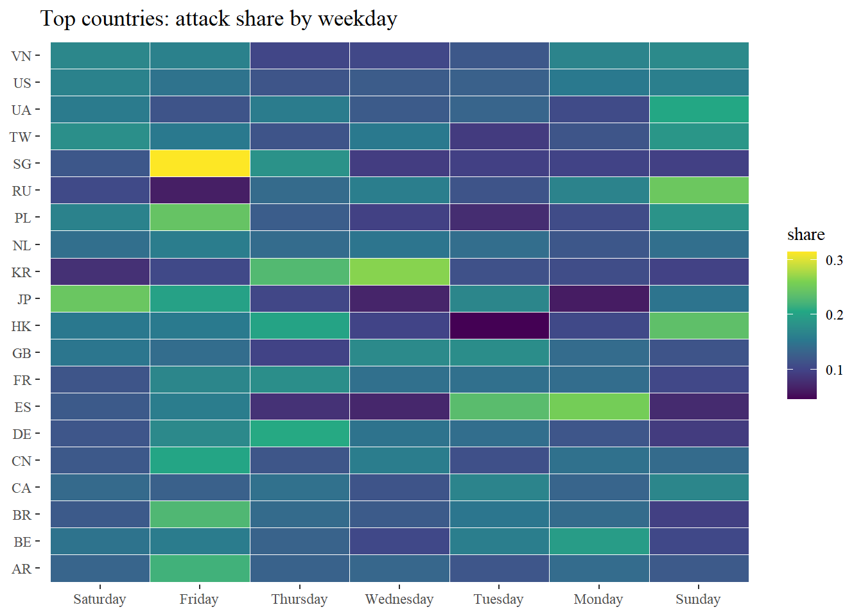Select the green JP Saturday cell
Image resolution: width=863 pixels, height=616 pixels.
[x=100, y=298]
